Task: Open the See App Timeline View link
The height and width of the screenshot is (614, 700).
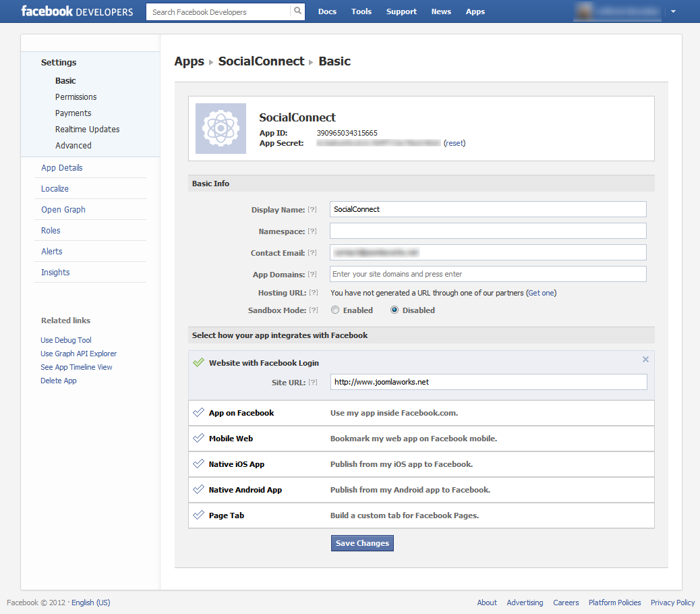Action: click(76, 367)
